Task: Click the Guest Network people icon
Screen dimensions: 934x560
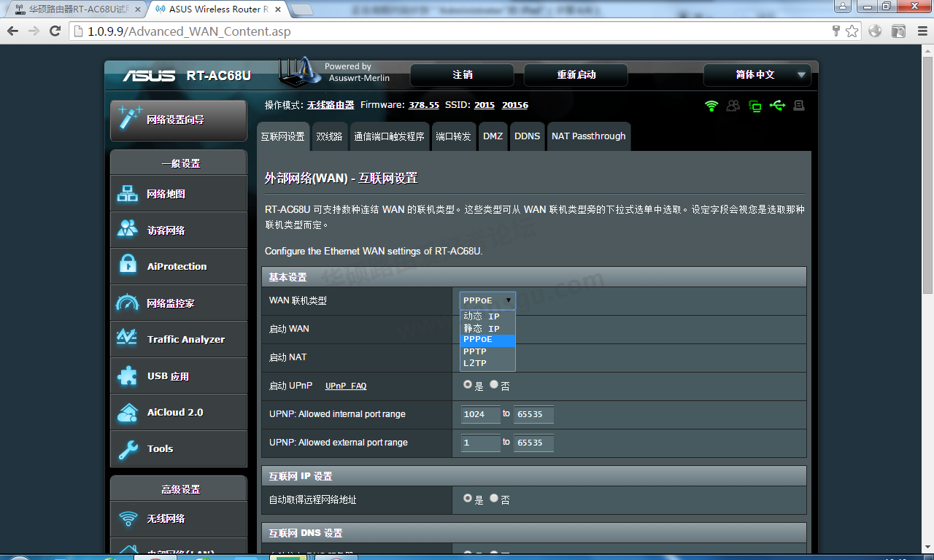Action: (x=128, y=230)
